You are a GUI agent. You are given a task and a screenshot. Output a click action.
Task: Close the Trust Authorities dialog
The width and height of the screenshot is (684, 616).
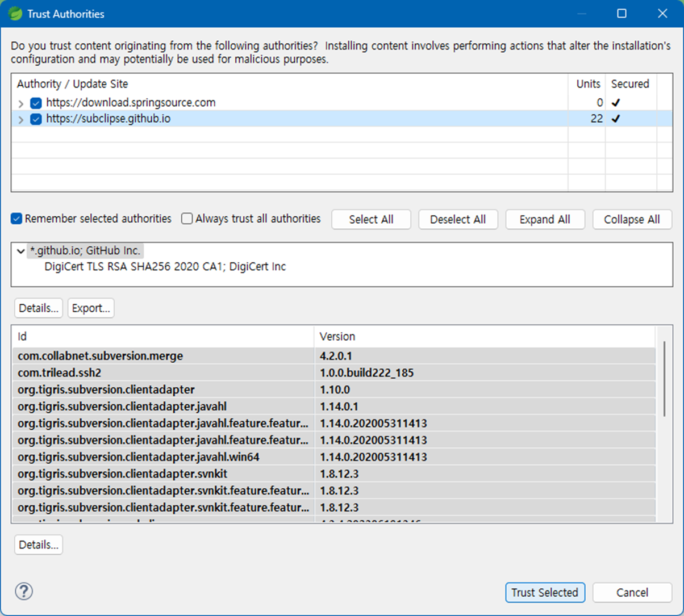click(x=662, y=14)
